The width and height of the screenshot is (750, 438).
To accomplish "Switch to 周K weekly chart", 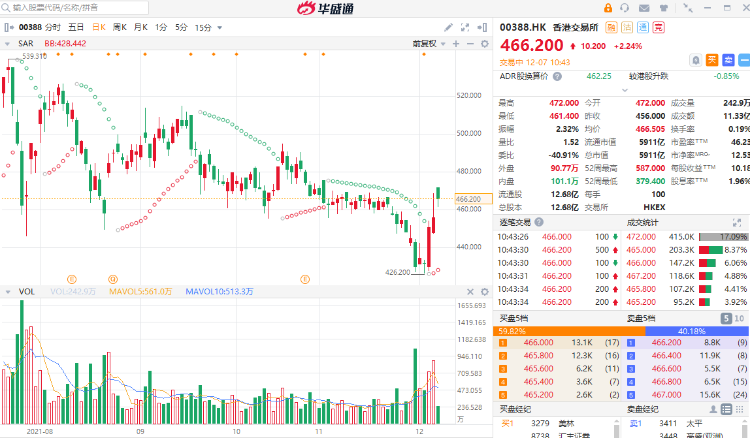I will (120, 28).
